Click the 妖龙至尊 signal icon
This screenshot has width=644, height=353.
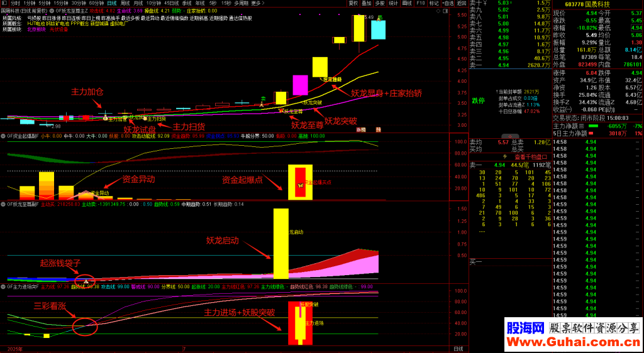(281, 111)
